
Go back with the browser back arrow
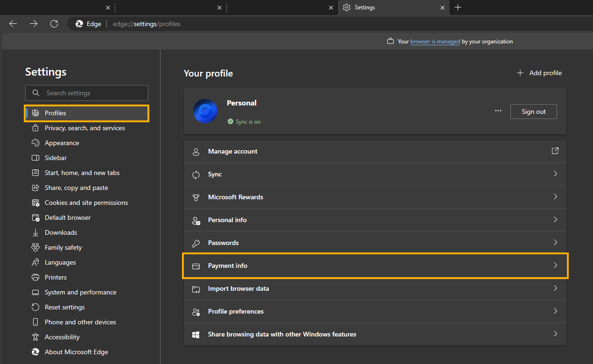coord(13,24)
